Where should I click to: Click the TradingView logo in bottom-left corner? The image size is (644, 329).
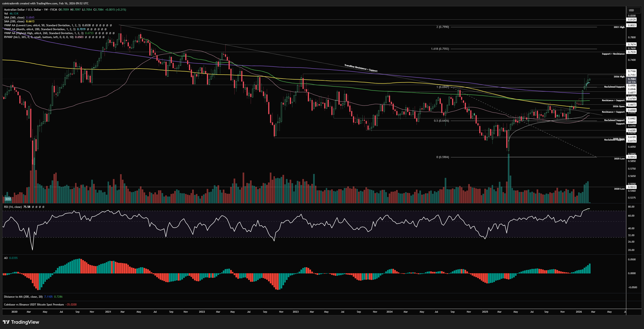coord(21,322)
